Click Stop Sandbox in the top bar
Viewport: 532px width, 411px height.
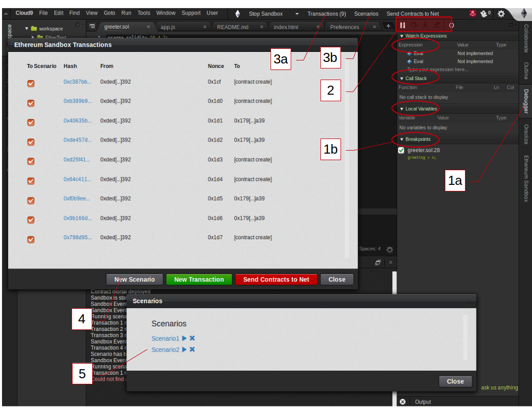265,14
